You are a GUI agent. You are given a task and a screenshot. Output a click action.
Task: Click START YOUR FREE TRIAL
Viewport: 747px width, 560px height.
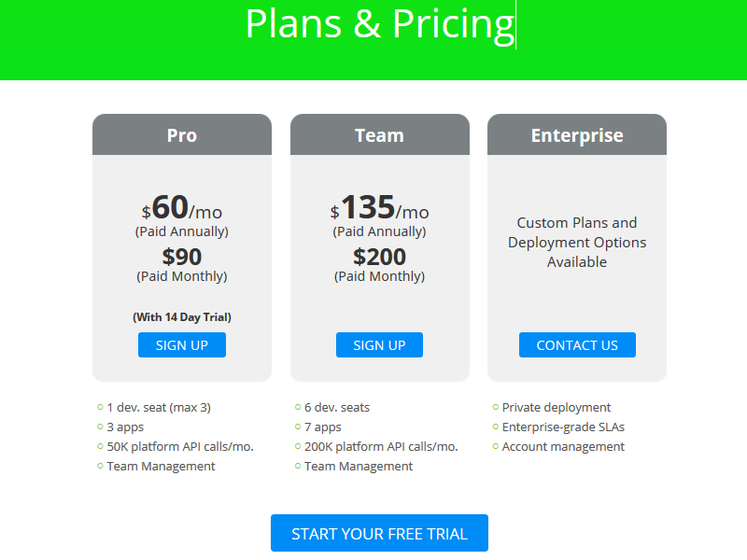click(379, 533)
